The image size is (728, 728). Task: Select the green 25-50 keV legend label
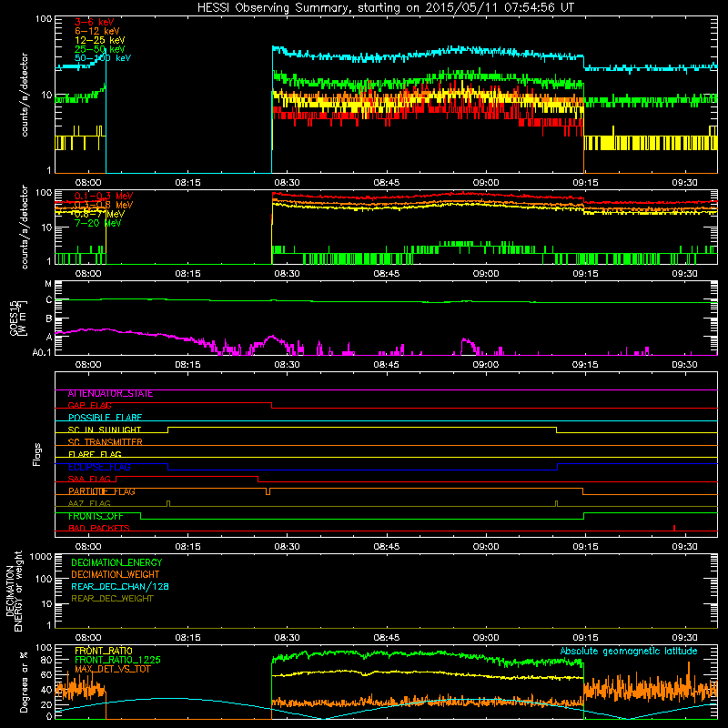(100, 49)
